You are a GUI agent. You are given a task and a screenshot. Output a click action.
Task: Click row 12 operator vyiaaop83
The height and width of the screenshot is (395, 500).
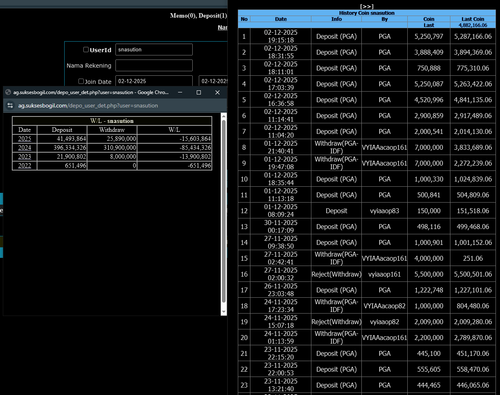point(384,211)
